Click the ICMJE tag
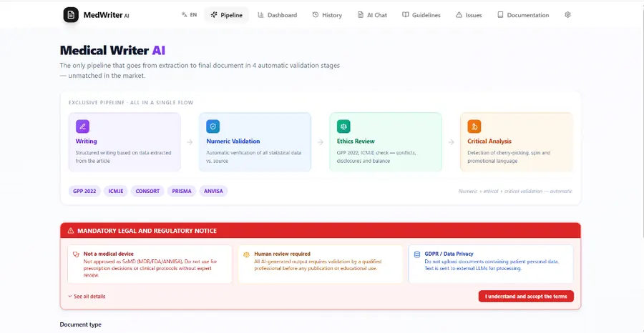Image resolution: width=644 pixels, height=333 pixels. [x=116, y=191]
